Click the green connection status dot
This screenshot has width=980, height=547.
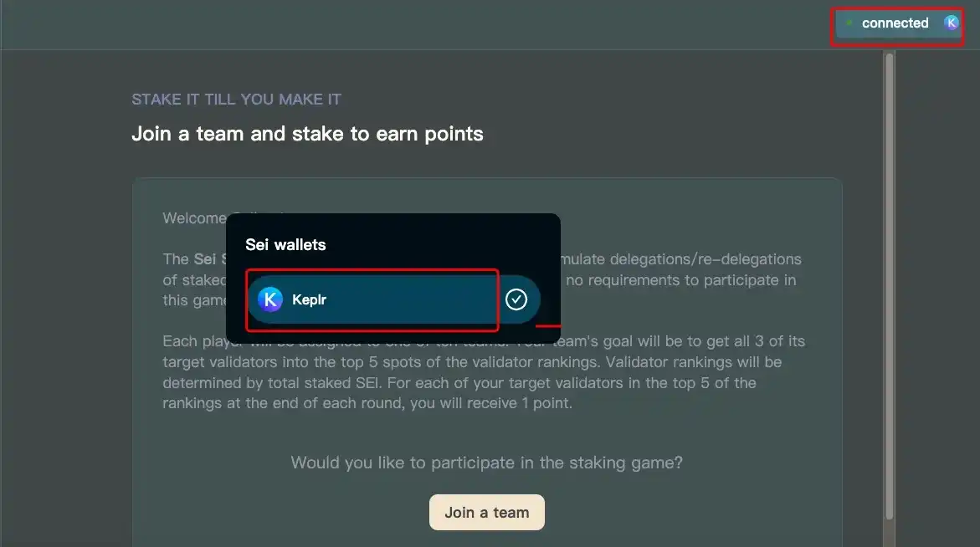(849, 23)
